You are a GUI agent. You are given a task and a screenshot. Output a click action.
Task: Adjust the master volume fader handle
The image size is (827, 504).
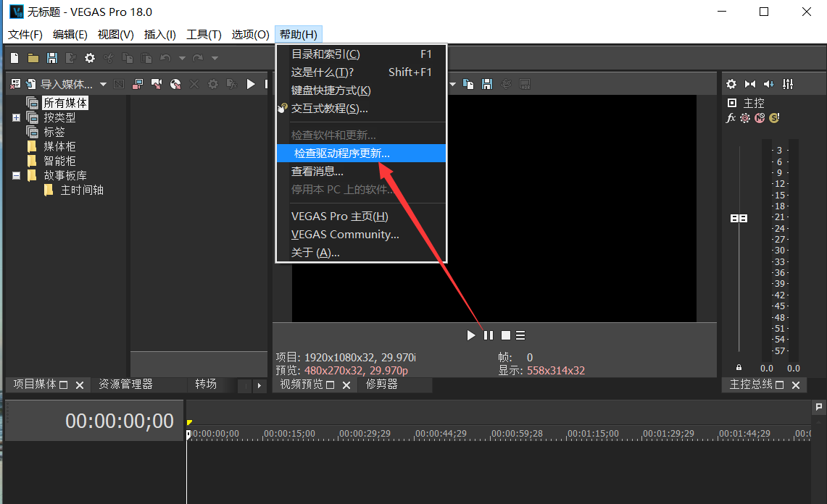(x=739, y=218)
